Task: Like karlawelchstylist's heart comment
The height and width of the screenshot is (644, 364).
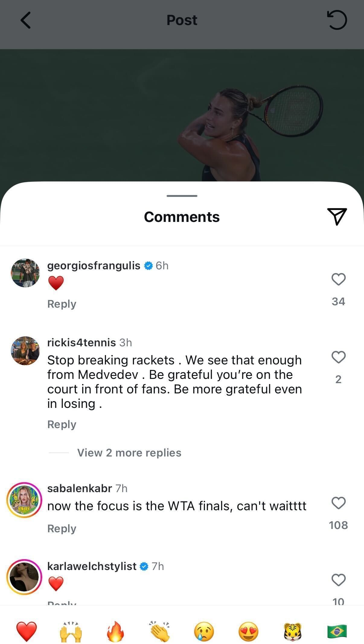Action: pos(338,580)
